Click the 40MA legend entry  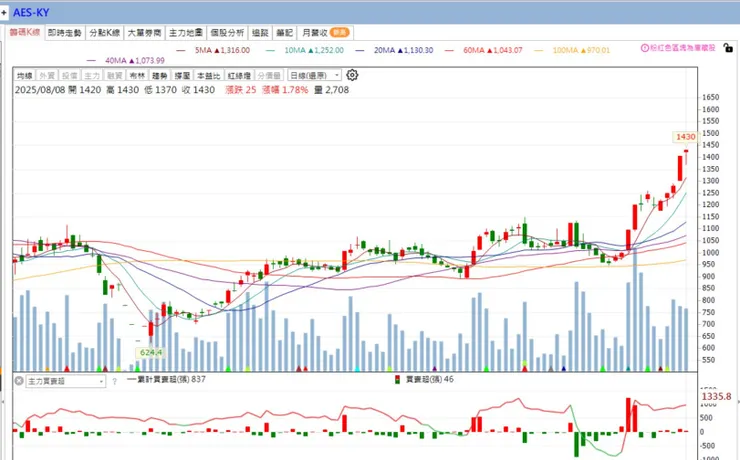pyautogui.click(x=126, y=60)
